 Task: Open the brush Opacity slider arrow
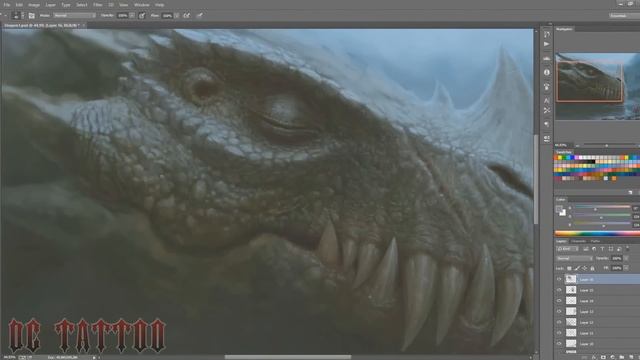132,16
